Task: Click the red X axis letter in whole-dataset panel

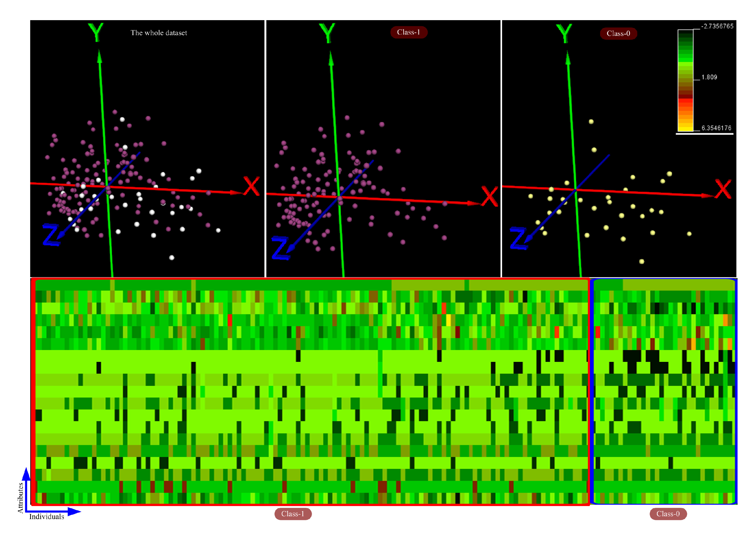Action: [251, 186]
